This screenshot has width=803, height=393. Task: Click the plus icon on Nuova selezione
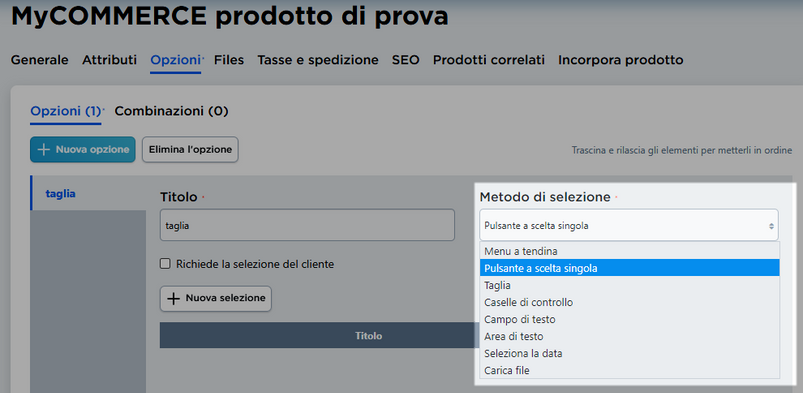pos(174,299)
